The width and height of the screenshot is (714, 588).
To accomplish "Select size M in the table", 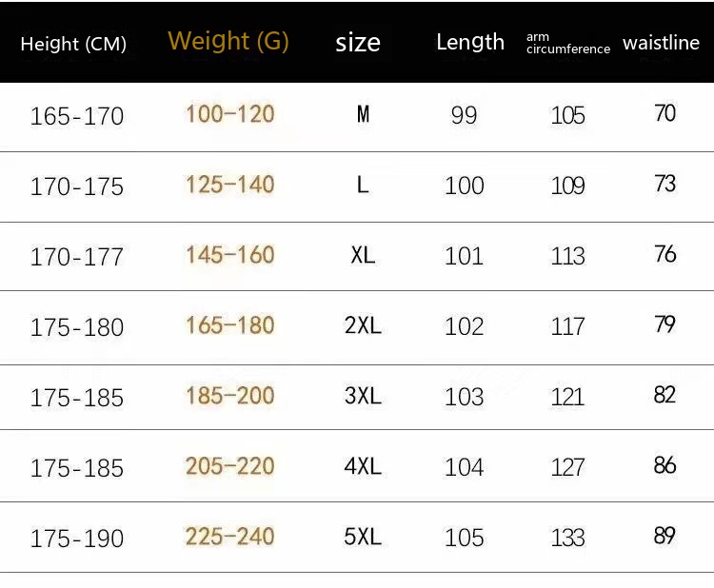I will [363, 115].
